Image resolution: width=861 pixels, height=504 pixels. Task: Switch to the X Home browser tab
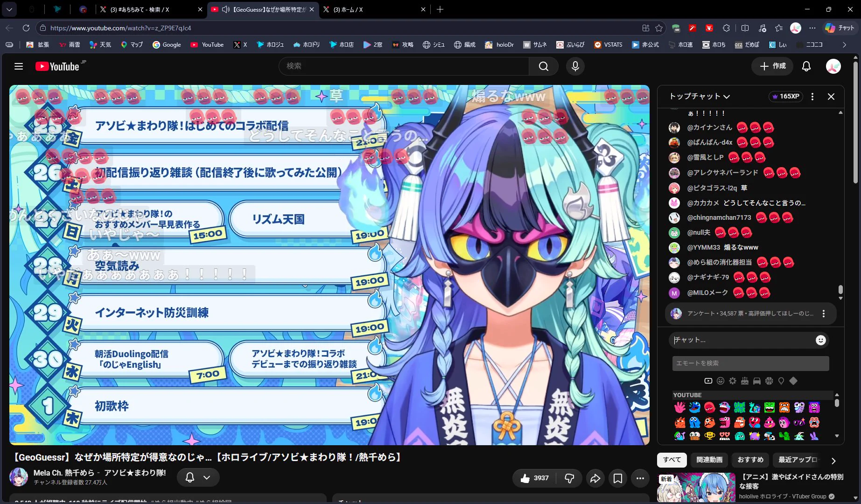(x=375, y=9)
